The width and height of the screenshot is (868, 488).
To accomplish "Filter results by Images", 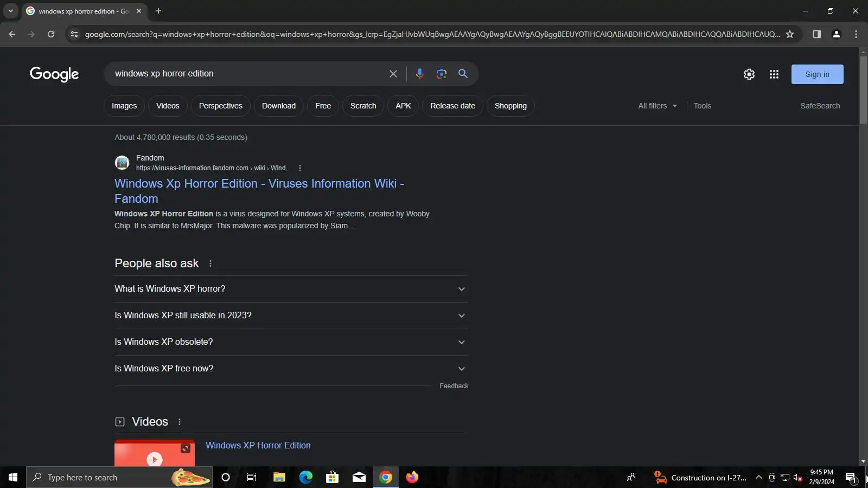I will [x=124, y=106].
